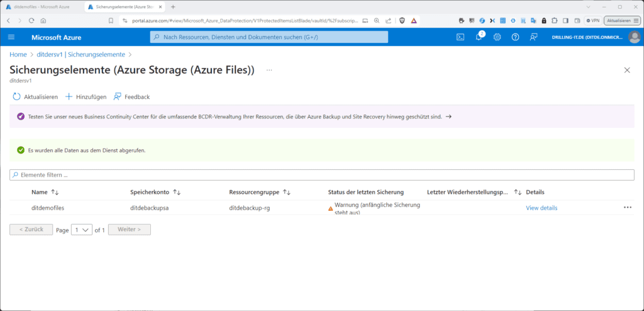Go to Home in the breadcrumb

point(18,54)
